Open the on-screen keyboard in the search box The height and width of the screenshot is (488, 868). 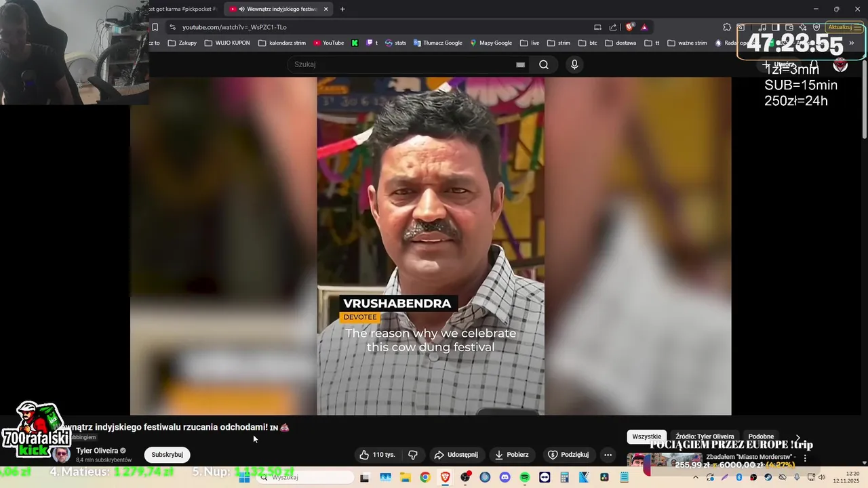[x=520, y=64]
